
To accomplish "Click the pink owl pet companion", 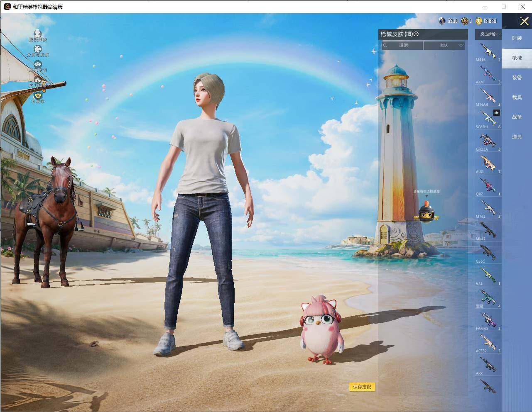I will click(323, 330).
